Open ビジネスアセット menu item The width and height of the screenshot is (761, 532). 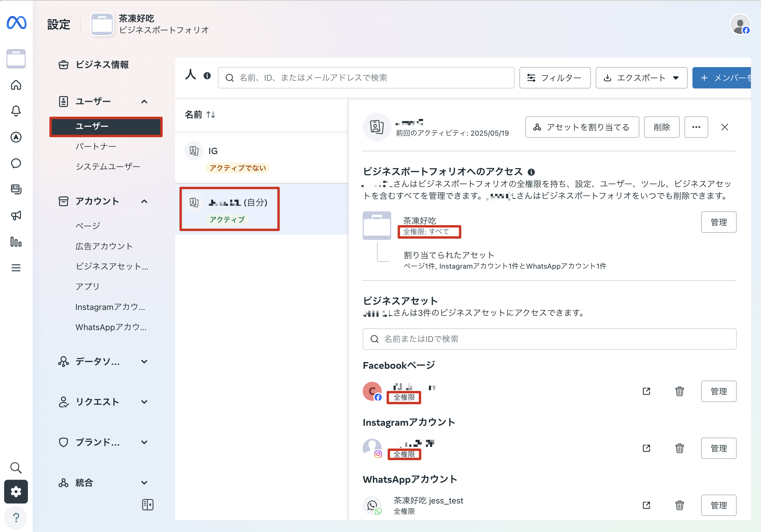[112, 266]
